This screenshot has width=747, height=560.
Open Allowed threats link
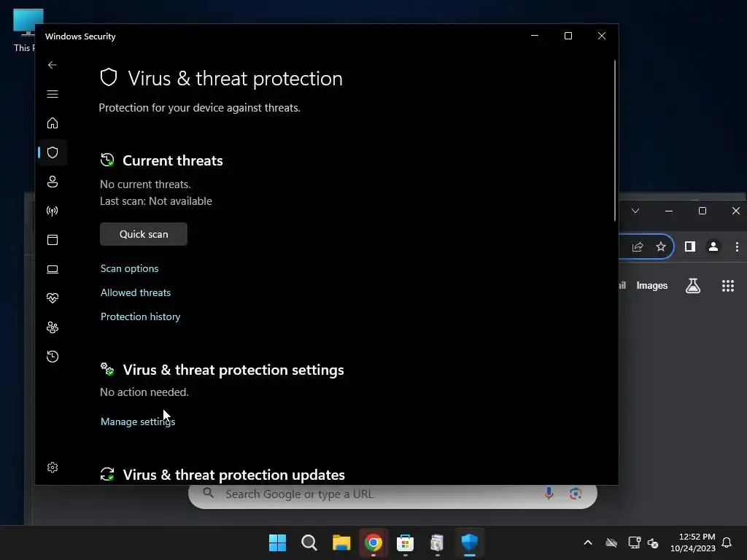135,292
